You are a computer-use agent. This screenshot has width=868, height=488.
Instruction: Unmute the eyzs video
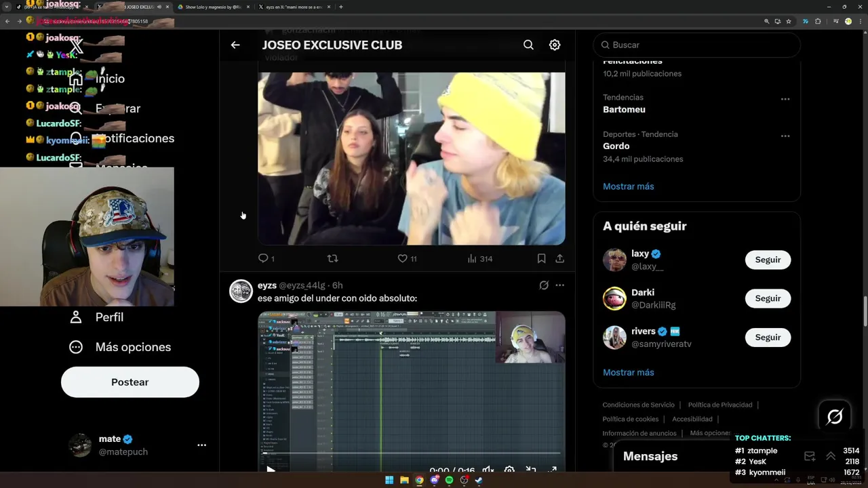point(488,470)
